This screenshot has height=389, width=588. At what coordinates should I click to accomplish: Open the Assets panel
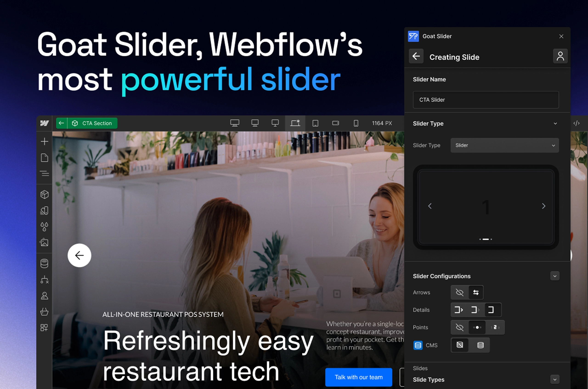45,243
